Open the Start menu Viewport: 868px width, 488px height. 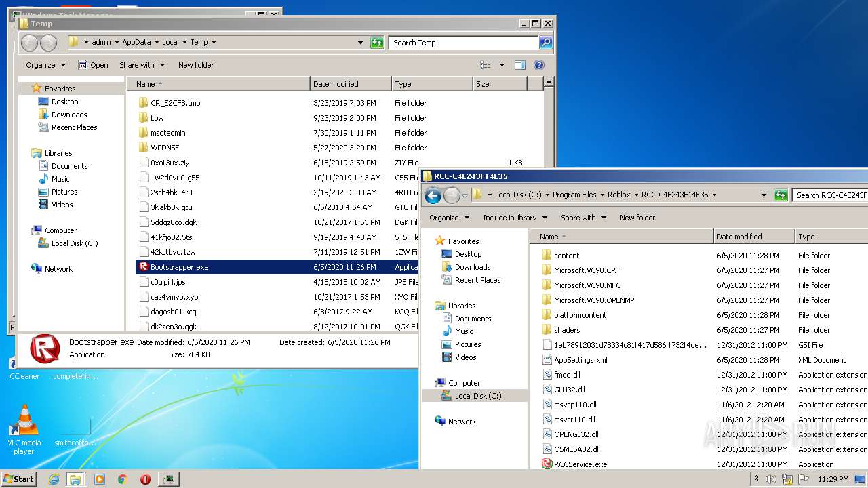pyautogui.click(x=19, y=479)
